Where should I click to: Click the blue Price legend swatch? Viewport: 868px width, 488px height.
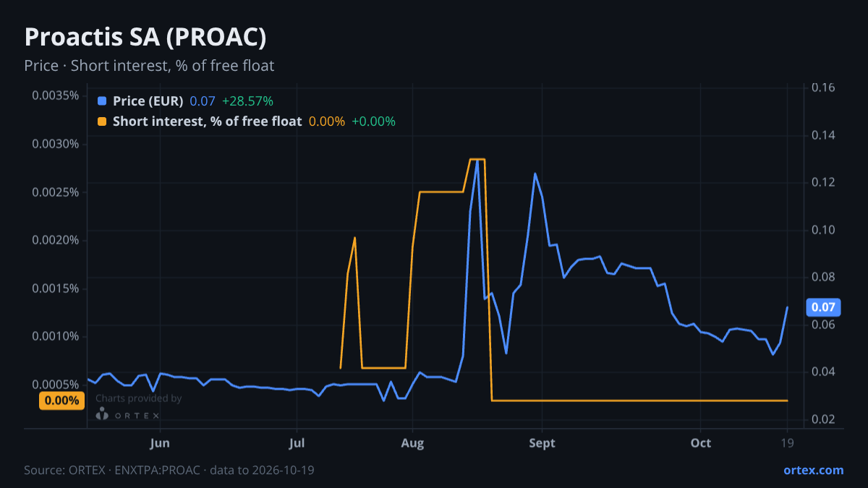coord(102,101)
